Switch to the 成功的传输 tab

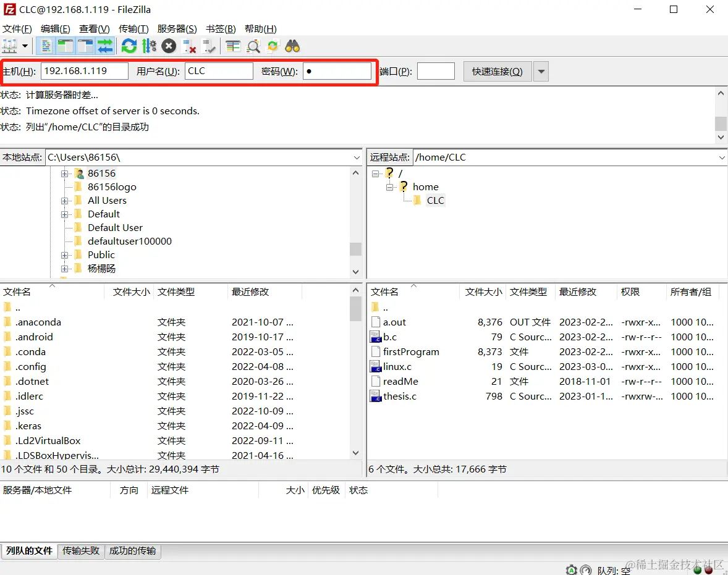[132, 551]
